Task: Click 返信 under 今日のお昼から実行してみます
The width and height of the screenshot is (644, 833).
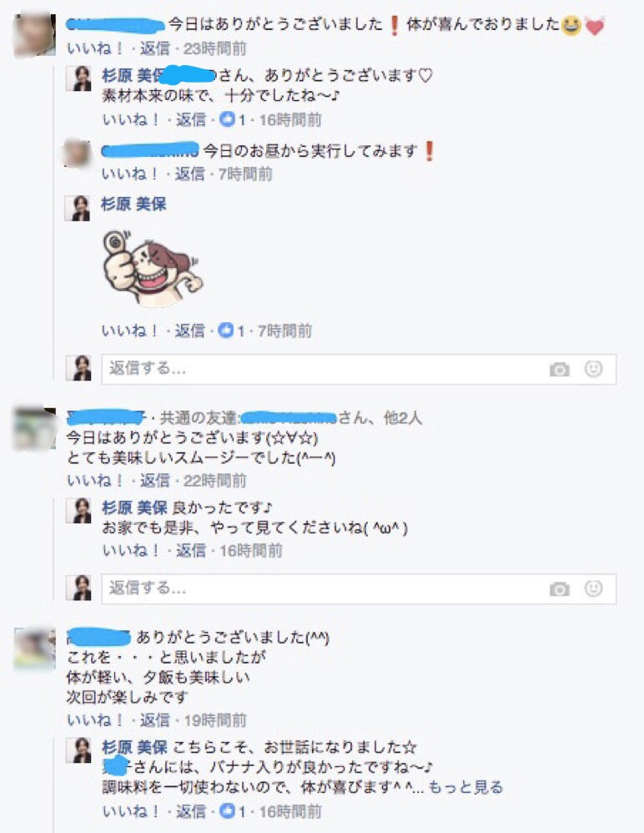Action: point(190,174)
